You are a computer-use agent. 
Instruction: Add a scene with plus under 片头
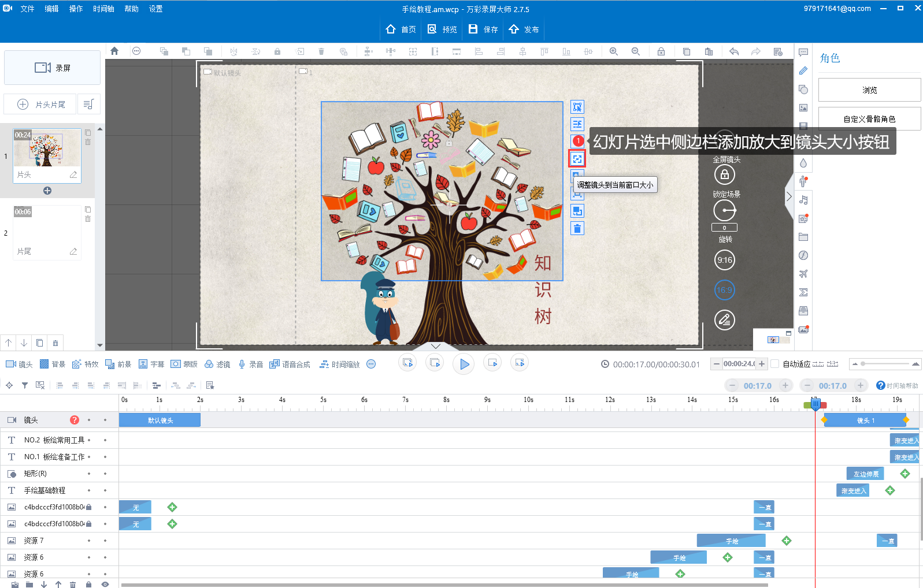(47, 191)
